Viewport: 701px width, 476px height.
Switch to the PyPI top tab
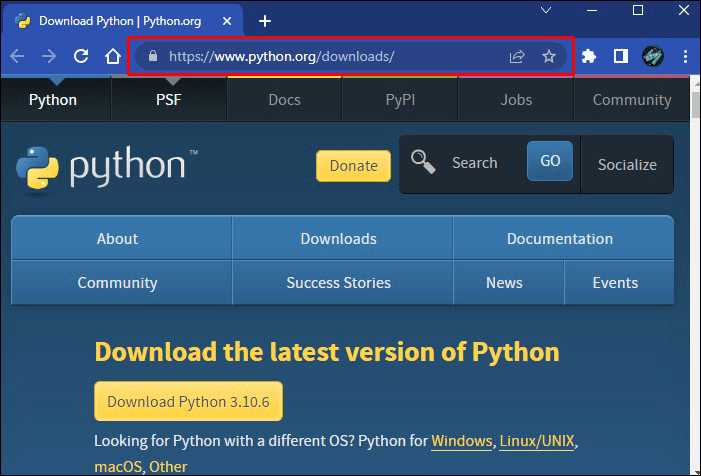(399, 100)
